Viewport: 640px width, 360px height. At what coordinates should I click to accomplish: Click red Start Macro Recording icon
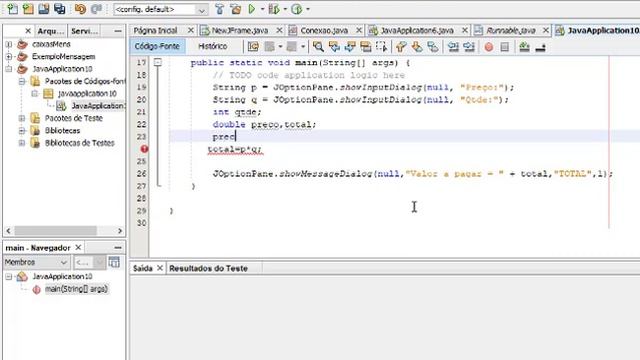(x=489, y=47)
